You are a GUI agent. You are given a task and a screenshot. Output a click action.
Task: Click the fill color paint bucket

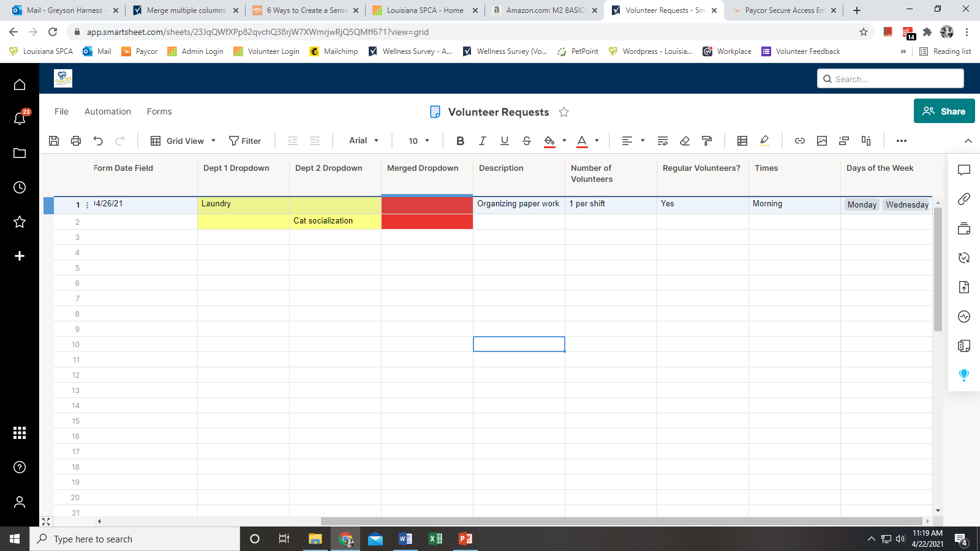(x=549, y=141)
